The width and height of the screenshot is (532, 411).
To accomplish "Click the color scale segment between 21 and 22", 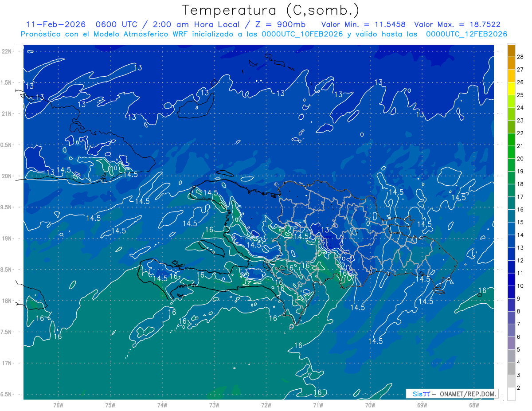I will pos(511,140).
